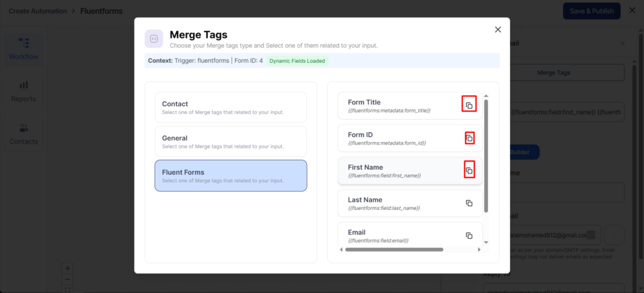Image resolution: width=644 pixels, height=293 pixels.
Task: Select the Fluent Forms merge tag category
Action: coord(231,175)
